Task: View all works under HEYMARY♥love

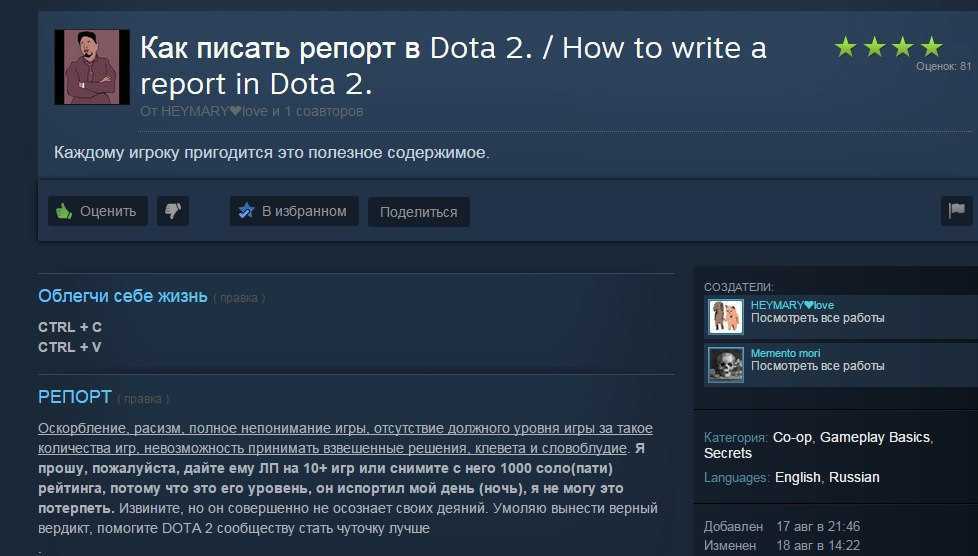Action: 818,318
